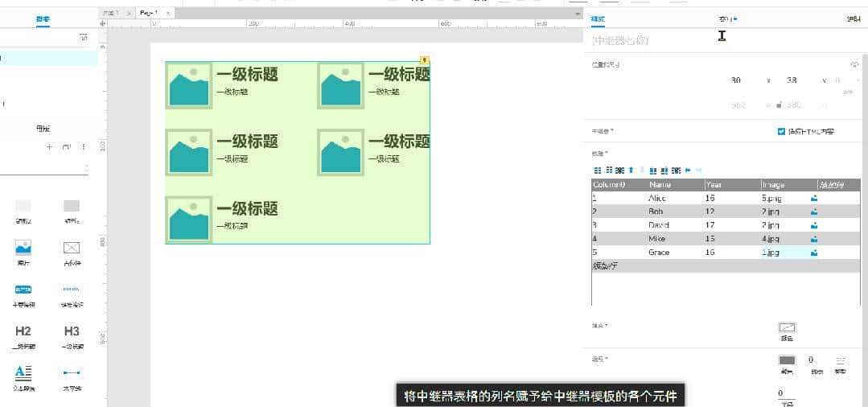The image size is (868, 407).
Task: Close the Page 1 canvas tab
Action: 169,12
